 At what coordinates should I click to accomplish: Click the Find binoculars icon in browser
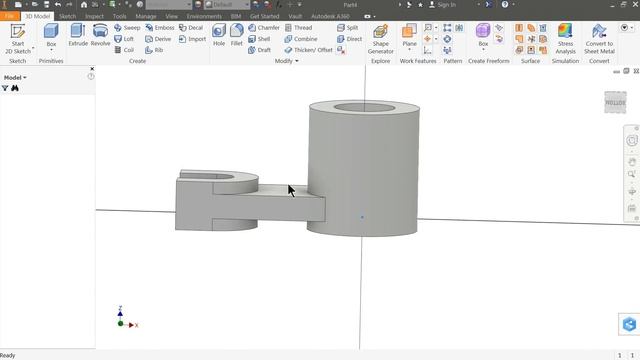(x=15, y=88)
